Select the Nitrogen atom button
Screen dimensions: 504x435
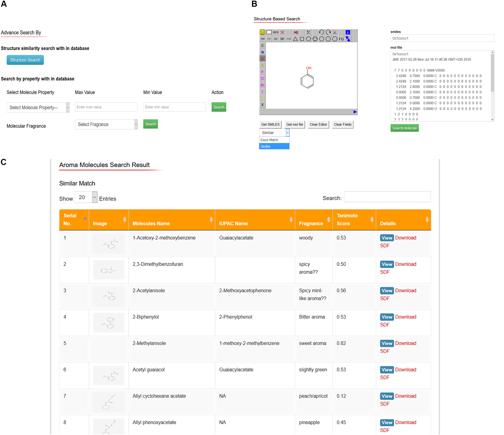(262, 52)
